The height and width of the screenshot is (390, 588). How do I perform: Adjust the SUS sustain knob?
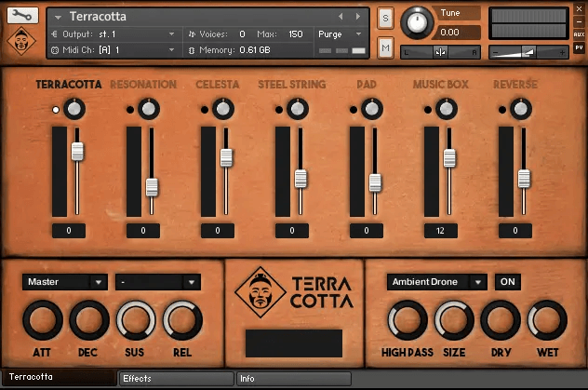[x=136, y=320]
